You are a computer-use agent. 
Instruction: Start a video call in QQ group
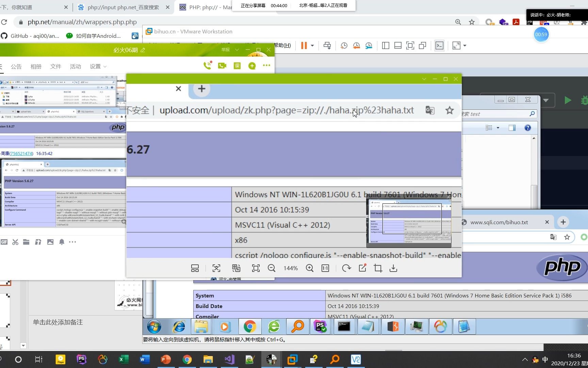[x=222, y=66]
